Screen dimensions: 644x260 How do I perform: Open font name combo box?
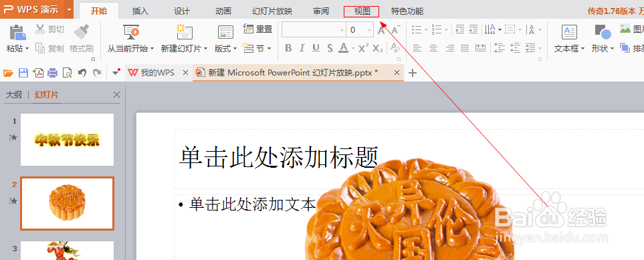tap(314, 30)
